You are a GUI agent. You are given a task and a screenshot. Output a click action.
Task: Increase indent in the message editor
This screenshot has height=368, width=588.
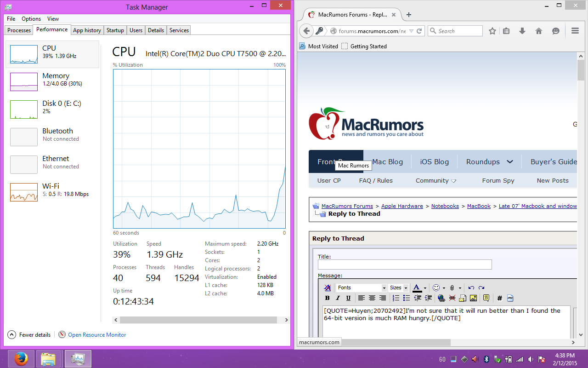tap(428, 298)
